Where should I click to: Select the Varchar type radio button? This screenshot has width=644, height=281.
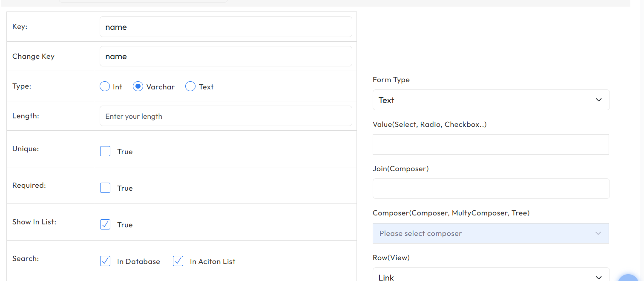pyautogui.click(x=138, y=87)
